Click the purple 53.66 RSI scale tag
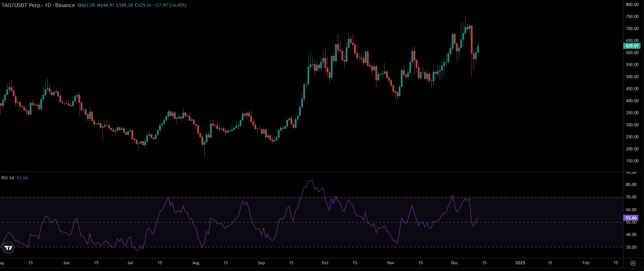 tap(631, 218)
